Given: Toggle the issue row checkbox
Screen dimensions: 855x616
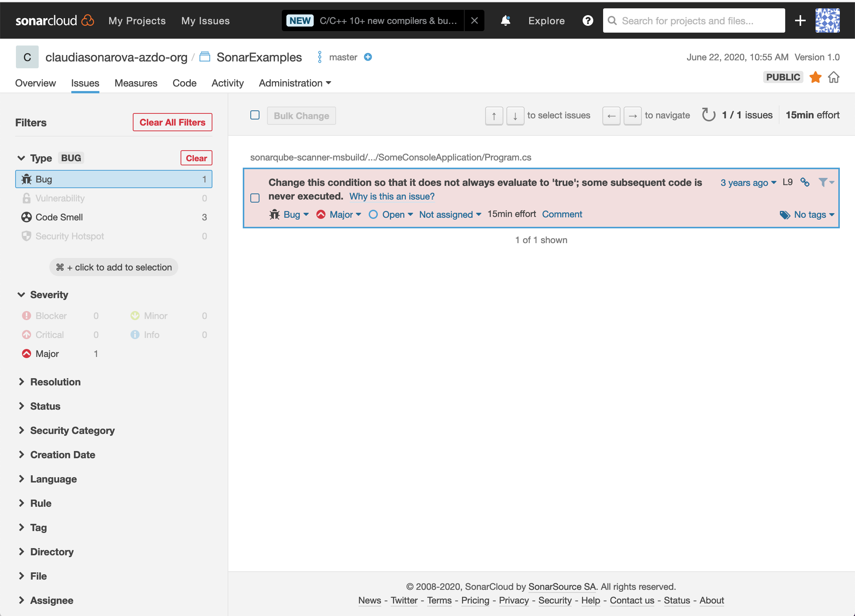Looking at the screenshot, I should (x=256, y=197).
